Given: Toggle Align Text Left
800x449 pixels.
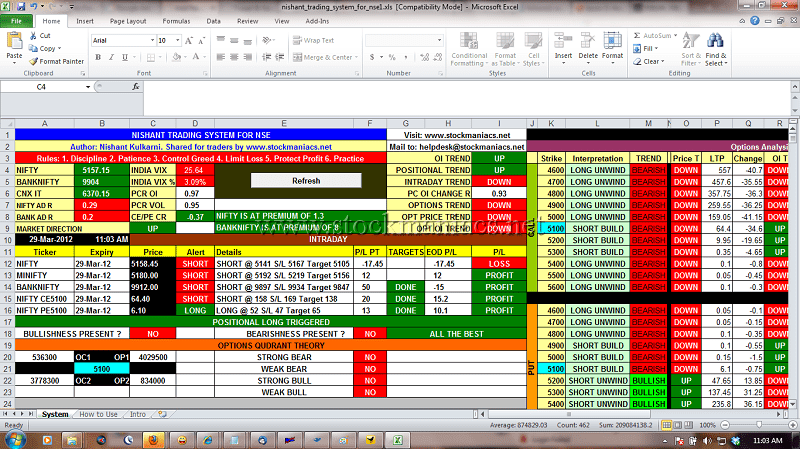Looking at the screenshot, I should tap(221, 57).
